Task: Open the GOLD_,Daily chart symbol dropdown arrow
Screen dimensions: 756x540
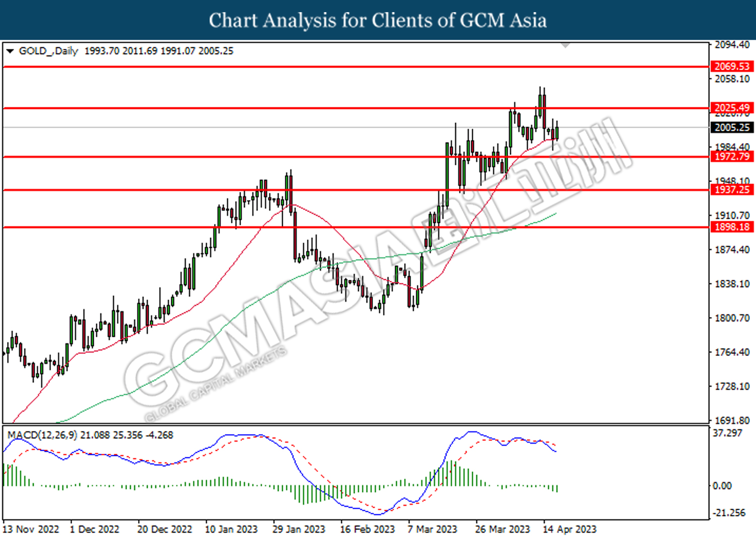Action: pyautogui.click(x=10, y=51)
